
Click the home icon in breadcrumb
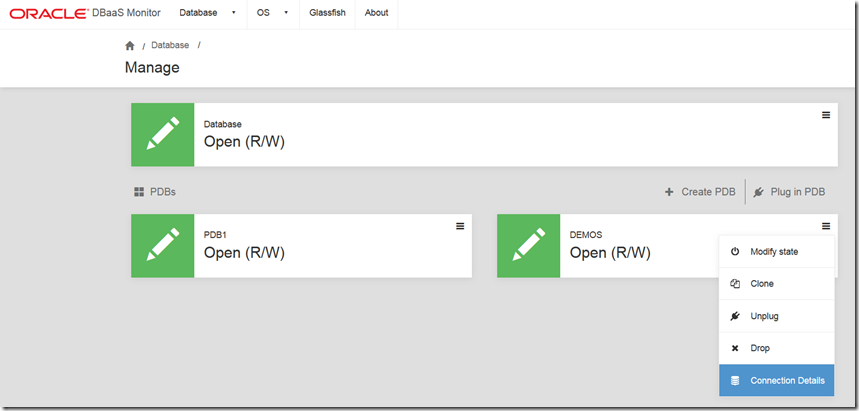pos(130,46)
